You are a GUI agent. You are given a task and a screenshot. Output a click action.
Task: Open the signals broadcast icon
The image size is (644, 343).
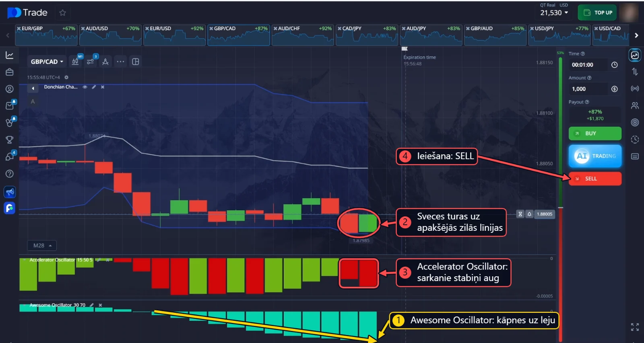(635, 88)
